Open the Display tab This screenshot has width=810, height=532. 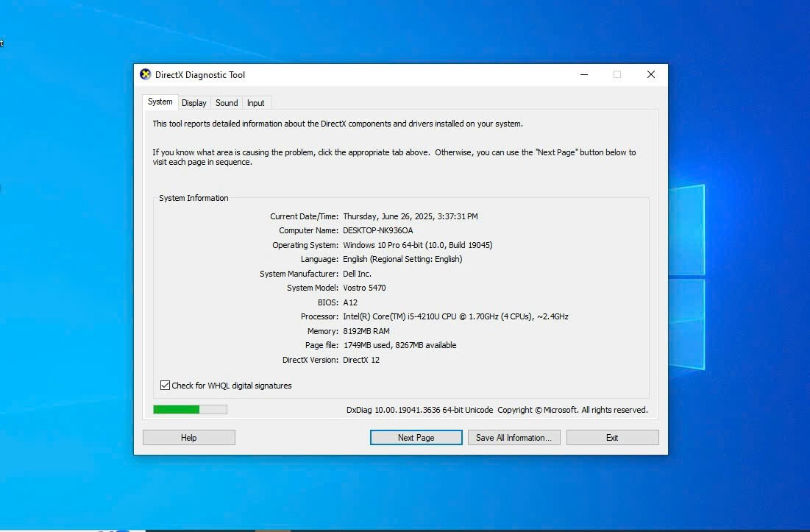(194, 103)
